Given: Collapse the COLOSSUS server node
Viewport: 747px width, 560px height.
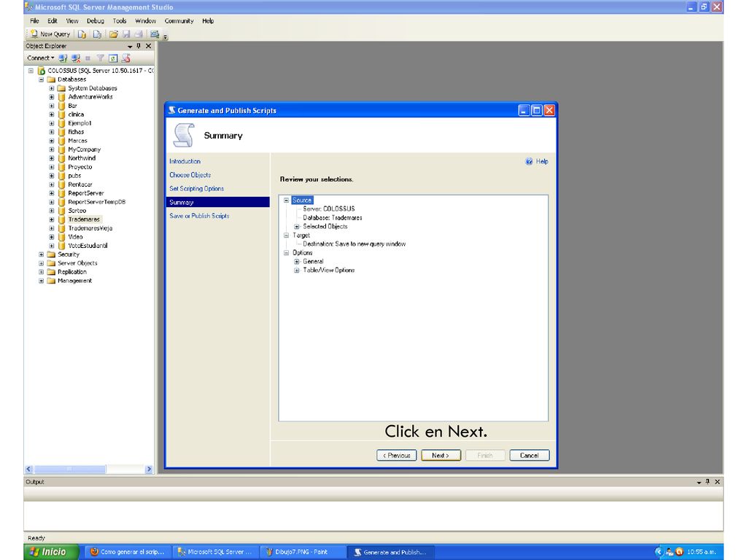Looking at the screenshot, I should click(31, 71).
